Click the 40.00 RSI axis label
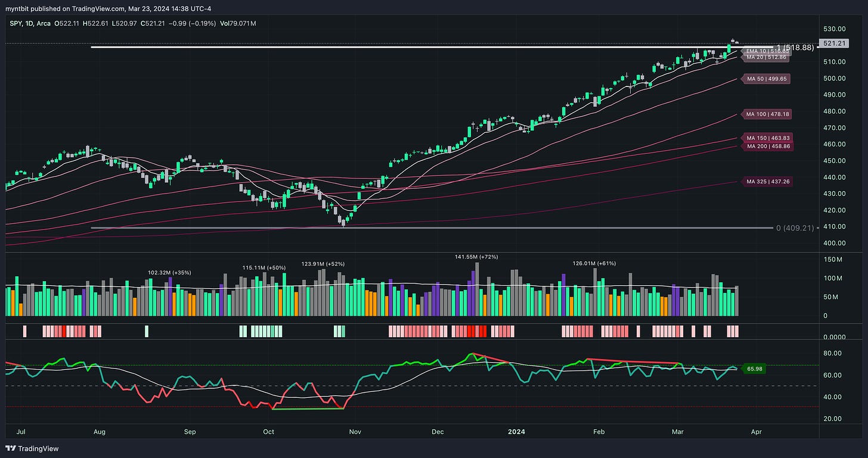Viewport: 868px width, 458px height. point(833,397)
